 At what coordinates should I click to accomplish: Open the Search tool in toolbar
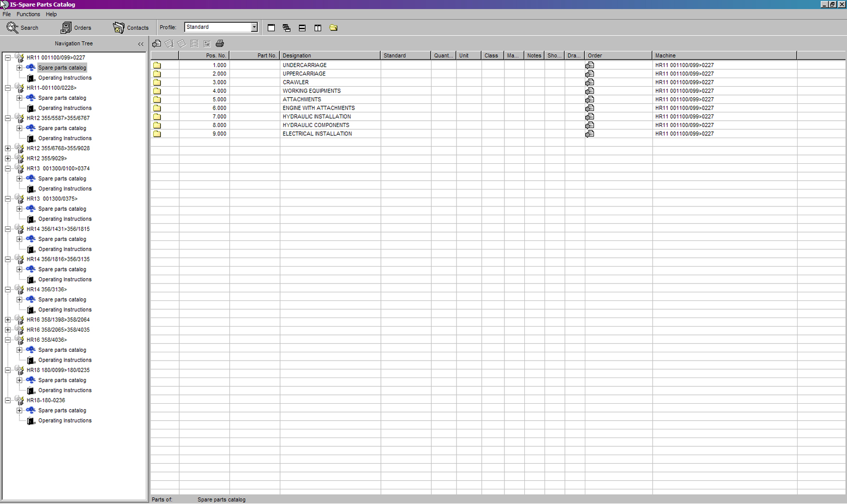click(x=22, y=28)
